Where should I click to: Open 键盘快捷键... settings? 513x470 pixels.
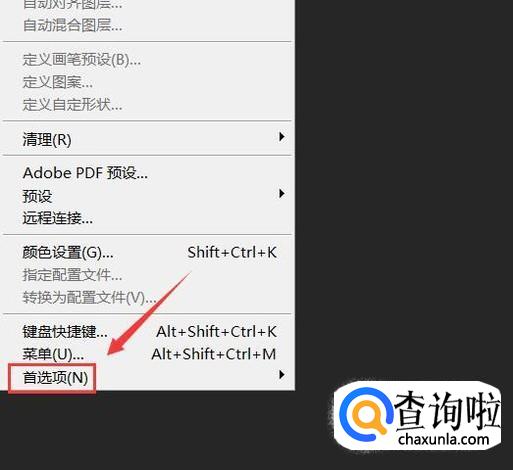[x=147, y=332]
